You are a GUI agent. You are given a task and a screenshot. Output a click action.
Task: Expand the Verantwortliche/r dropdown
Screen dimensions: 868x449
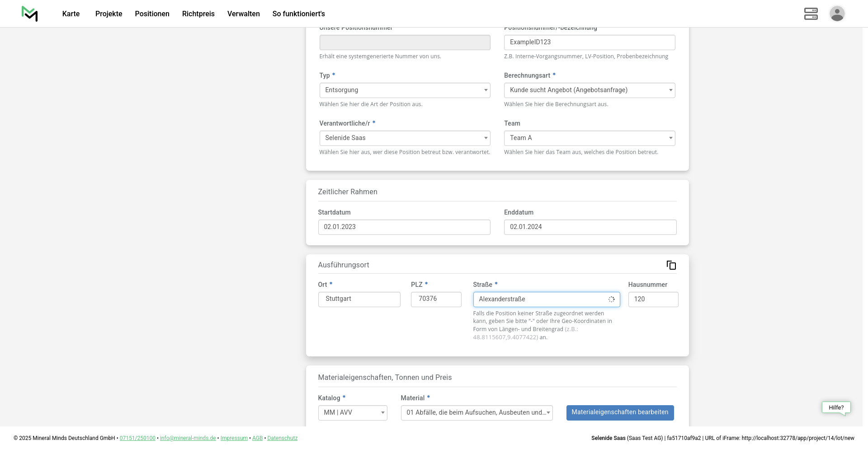coord(404,138)
